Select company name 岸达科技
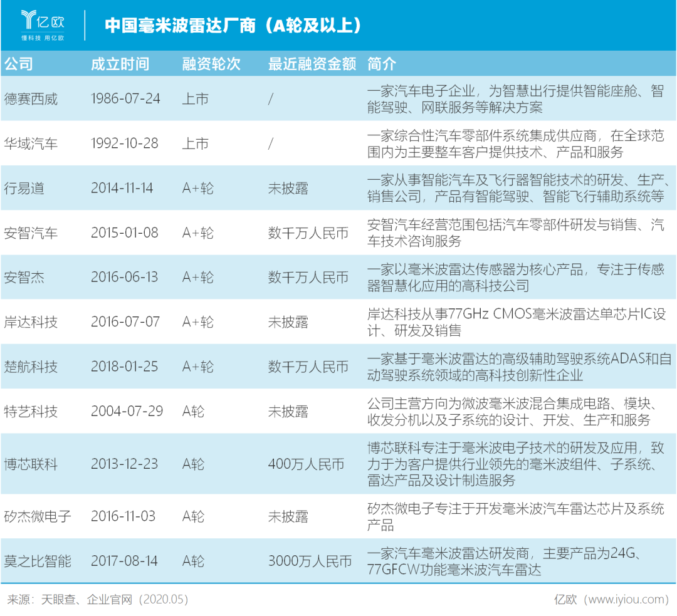 tap(31, 322)
